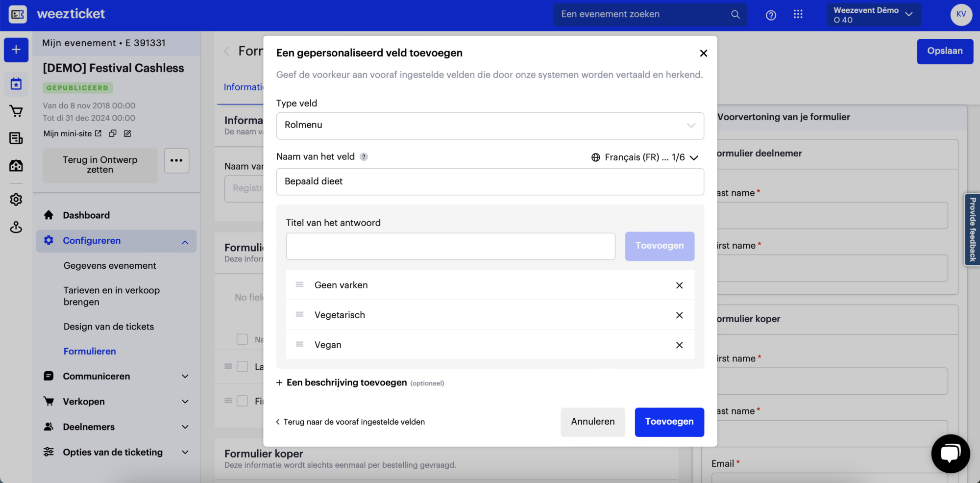Screen dimensions: 980x483
Task: Collapse the Configureren menu section
Action: click(x=185, y=242)
